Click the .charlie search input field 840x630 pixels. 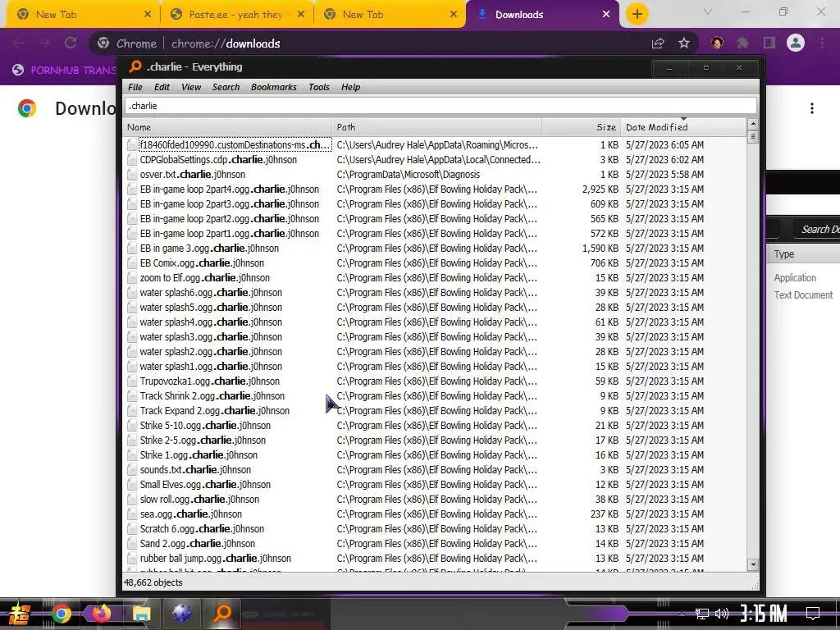(x=441, y=106)
